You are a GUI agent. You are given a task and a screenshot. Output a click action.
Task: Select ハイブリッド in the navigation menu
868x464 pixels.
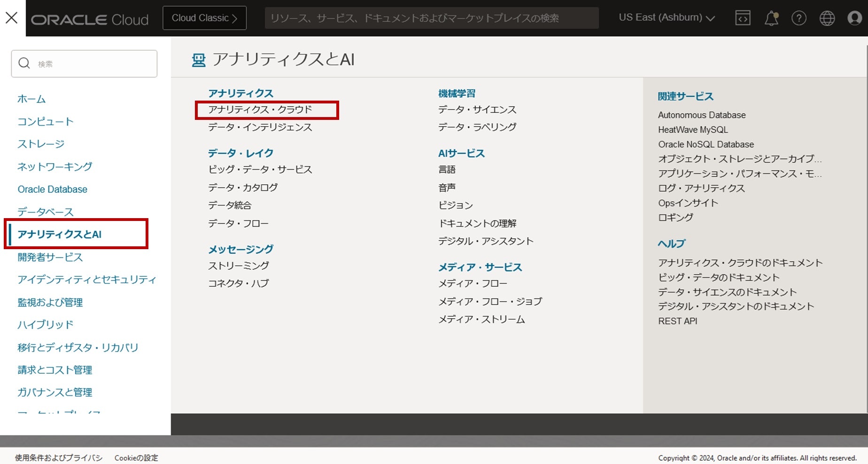[x=46, y=325]
